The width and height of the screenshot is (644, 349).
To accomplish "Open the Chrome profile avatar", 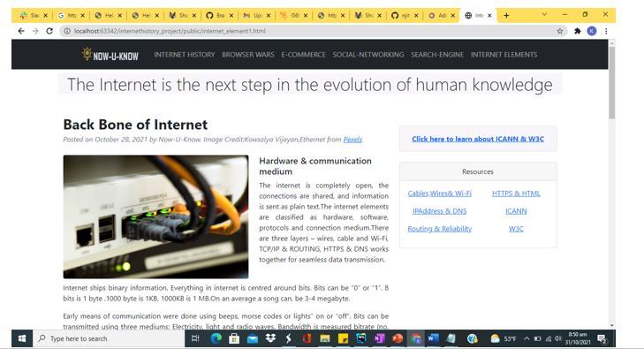I will click(x=592, y=31).
